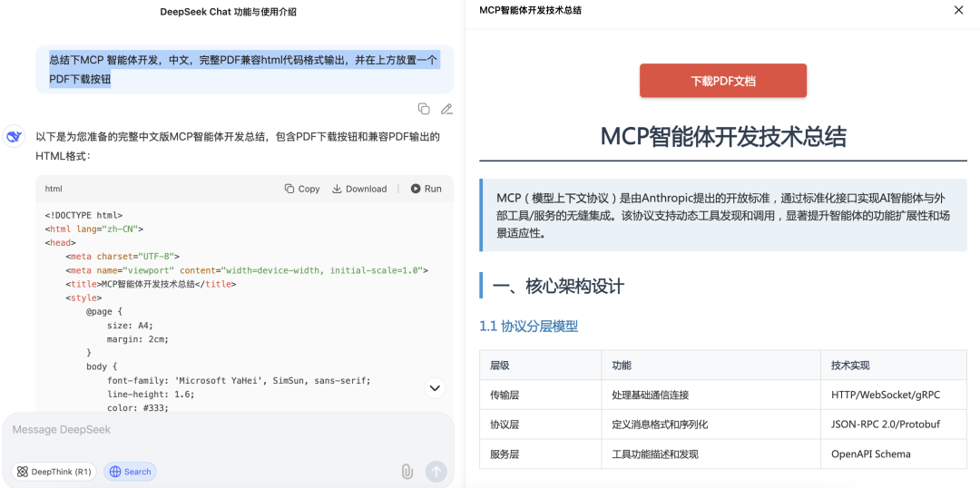Click the table cell 协议层
Viewport: 980px width, 488px height.
point(505,425)
